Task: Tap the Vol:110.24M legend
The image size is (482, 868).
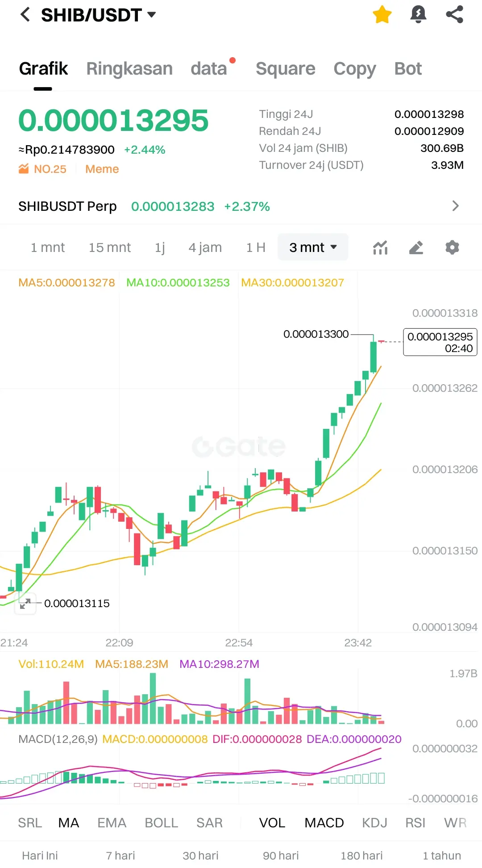Action: [51, 664]
